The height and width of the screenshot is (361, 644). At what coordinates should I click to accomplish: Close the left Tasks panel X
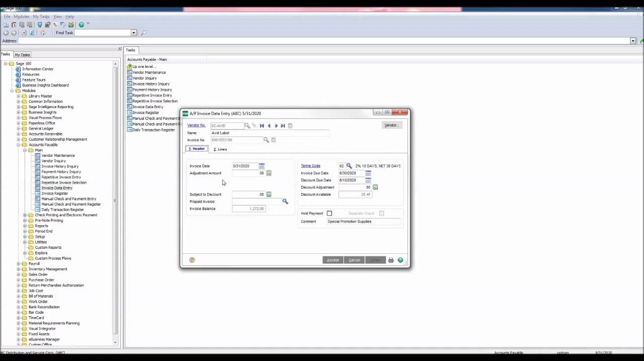point(120,49)
